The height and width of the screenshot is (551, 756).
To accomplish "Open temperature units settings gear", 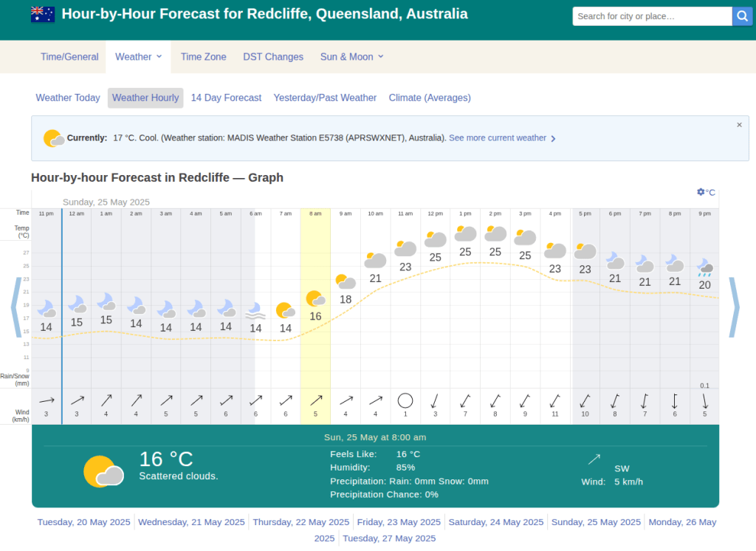I will tap(701, 192).
